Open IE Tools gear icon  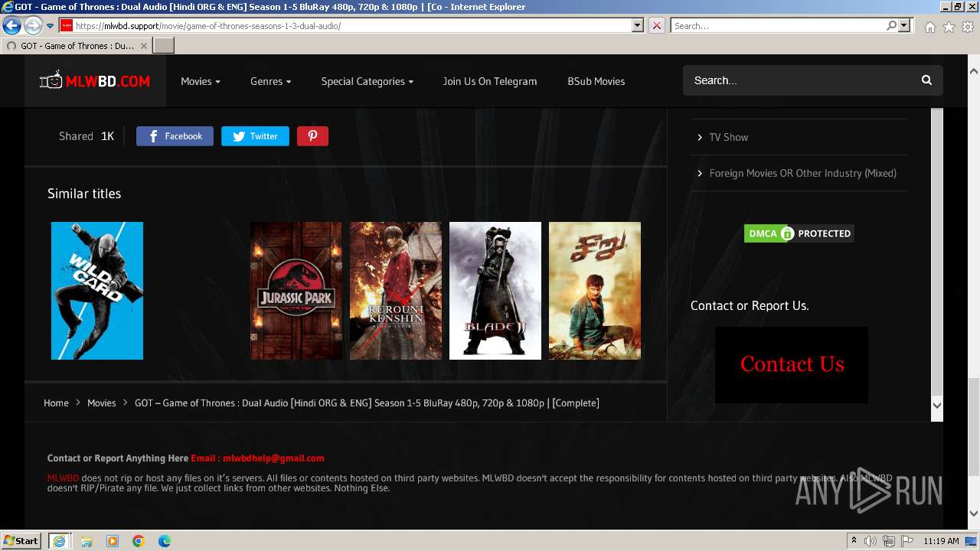tap(968, 27)
